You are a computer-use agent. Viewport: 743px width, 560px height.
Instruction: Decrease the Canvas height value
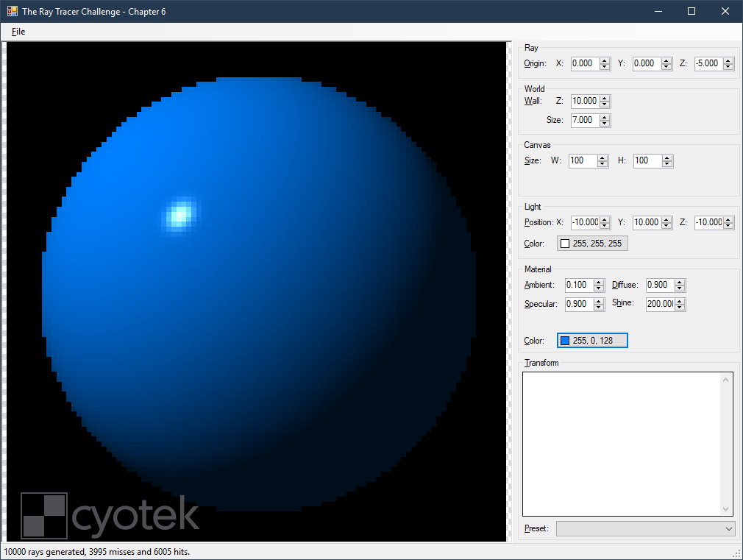tap(666, 164)
